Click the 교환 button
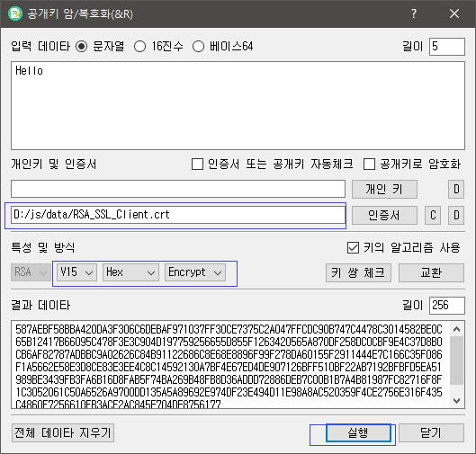 pos(431,272)
